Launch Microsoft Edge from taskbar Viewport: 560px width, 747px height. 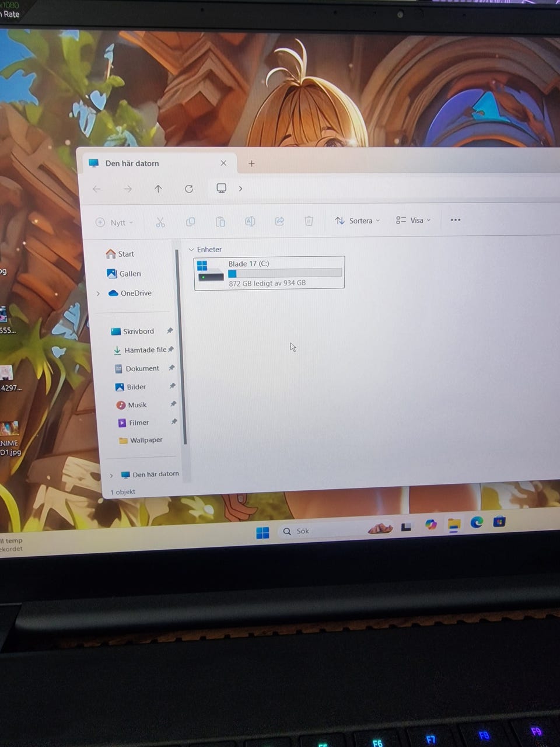pyautogui.click(x=477, y=522)
